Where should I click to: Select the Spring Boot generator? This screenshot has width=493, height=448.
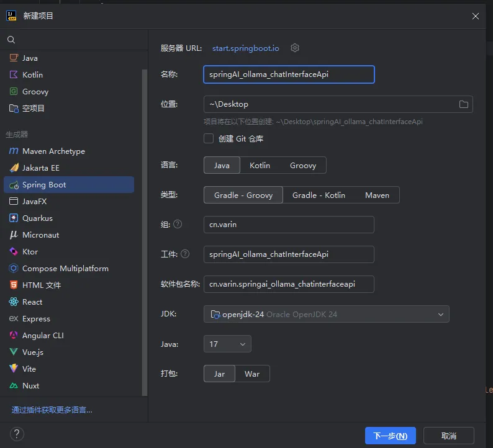(69, 185)
